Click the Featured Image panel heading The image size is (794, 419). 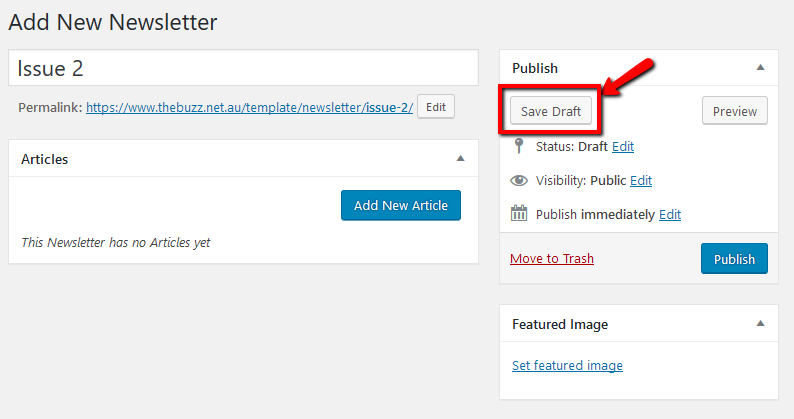pos(560,324)
